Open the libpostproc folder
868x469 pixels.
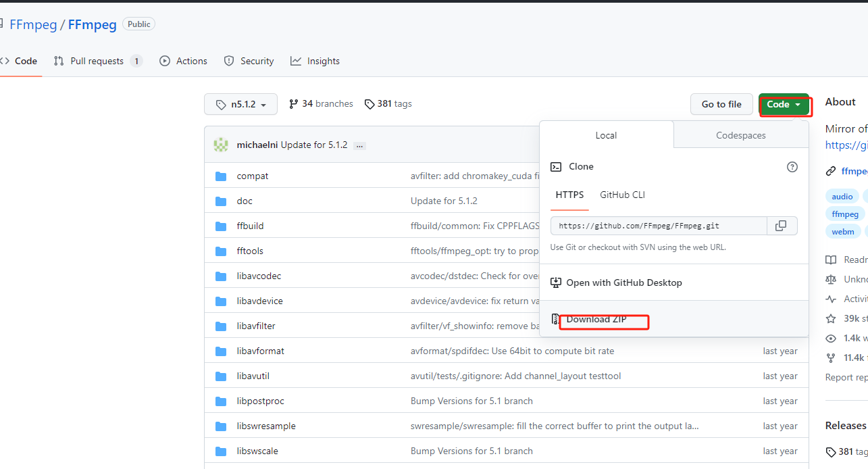pyautogui.click(x=261, y=401)
